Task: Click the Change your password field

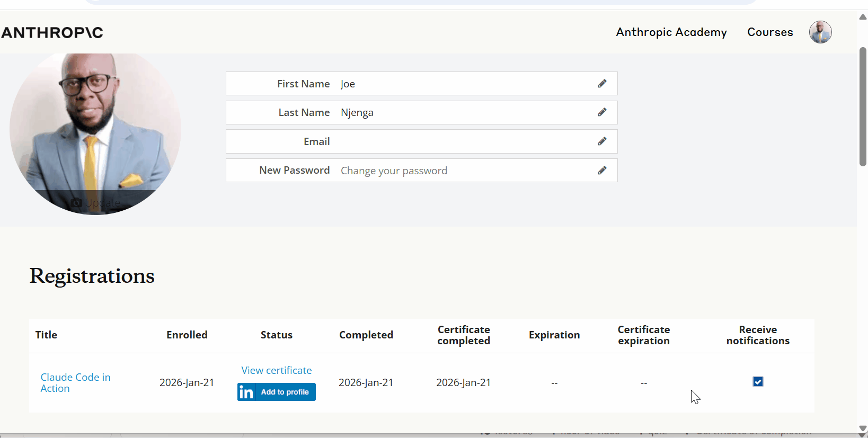Action: click(422, 171)
